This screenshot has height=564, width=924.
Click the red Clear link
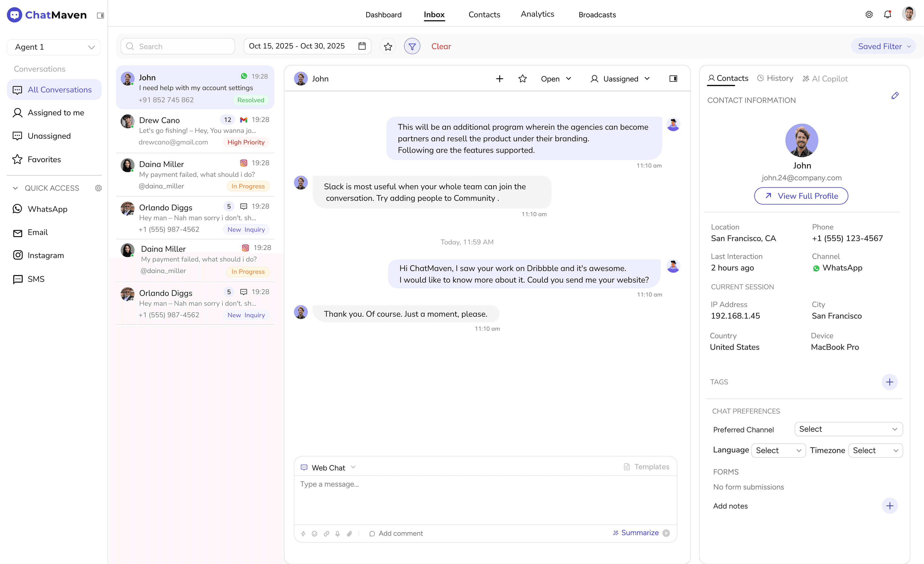(x=441, y=46)
